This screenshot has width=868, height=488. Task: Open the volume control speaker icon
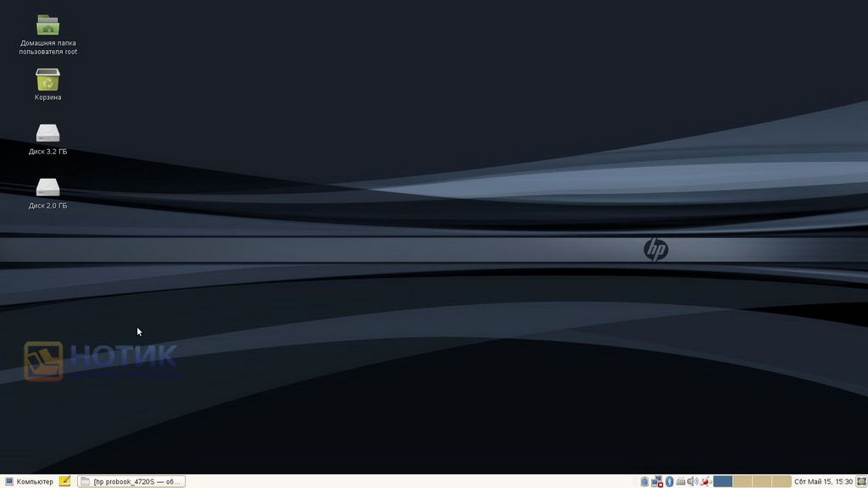pyautogui.click(x=693, y=480)
